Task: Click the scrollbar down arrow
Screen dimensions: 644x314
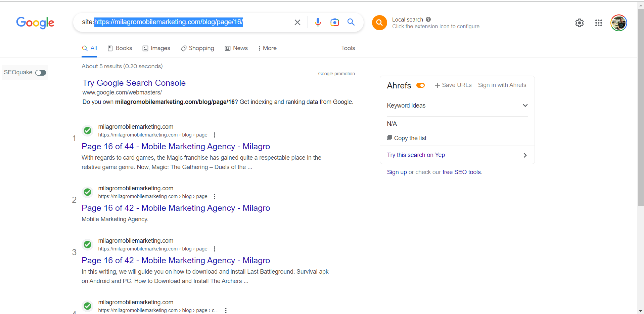Action: pyautogui.click(x=641, y=311)
